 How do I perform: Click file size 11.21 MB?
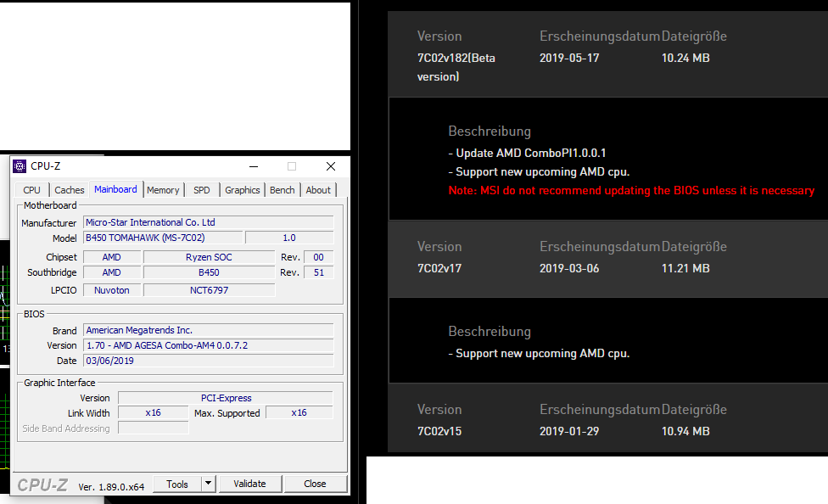coord(685,268)
